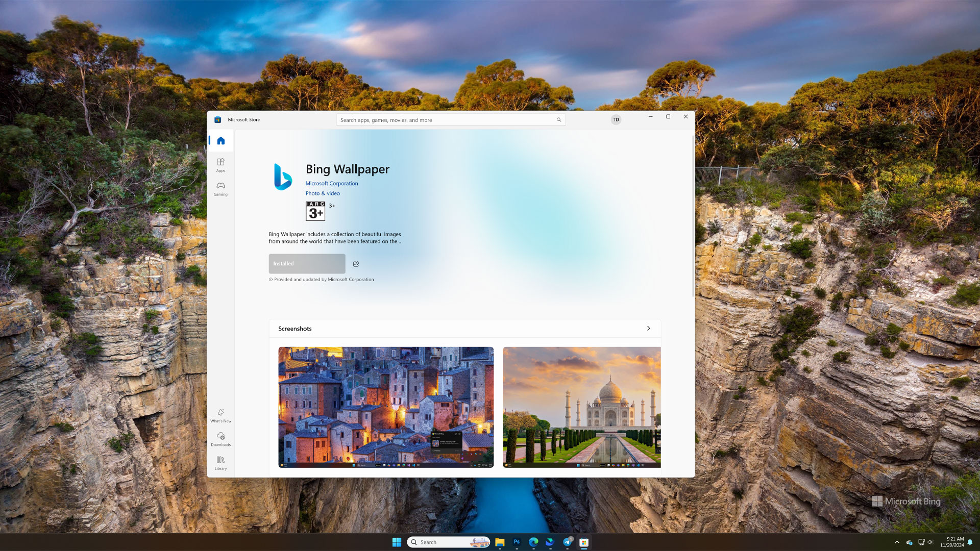
Task: Open What's New in sidebar
Action: pos(220,416)
